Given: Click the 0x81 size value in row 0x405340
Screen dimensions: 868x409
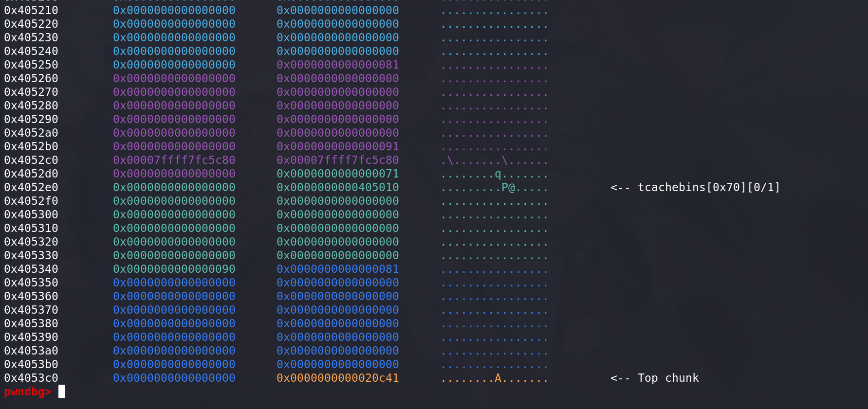Looking at the screenshot, I should (338, 269).
